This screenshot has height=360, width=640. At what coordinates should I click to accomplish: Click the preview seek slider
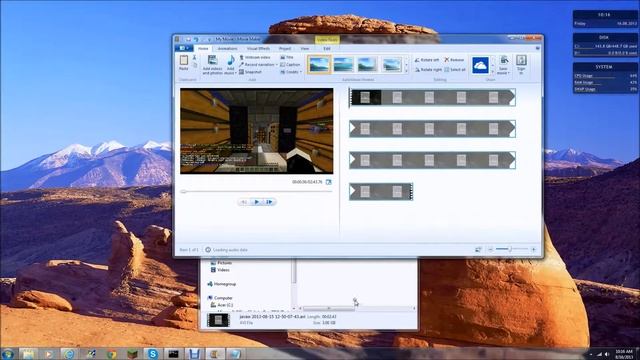click(x=257, y=191)
